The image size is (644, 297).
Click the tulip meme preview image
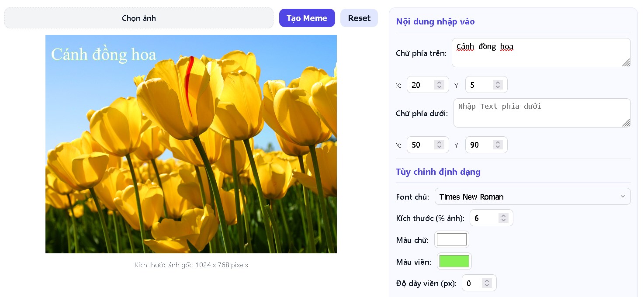191,144
